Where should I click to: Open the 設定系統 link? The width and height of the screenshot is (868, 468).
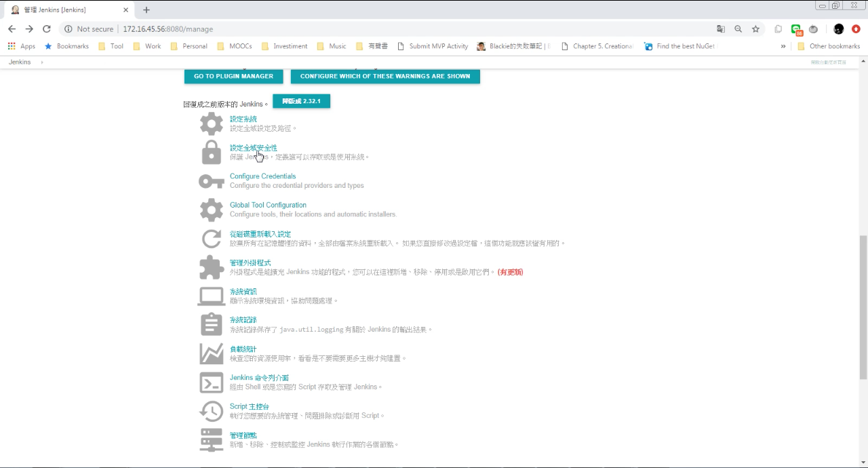[243, 119]
